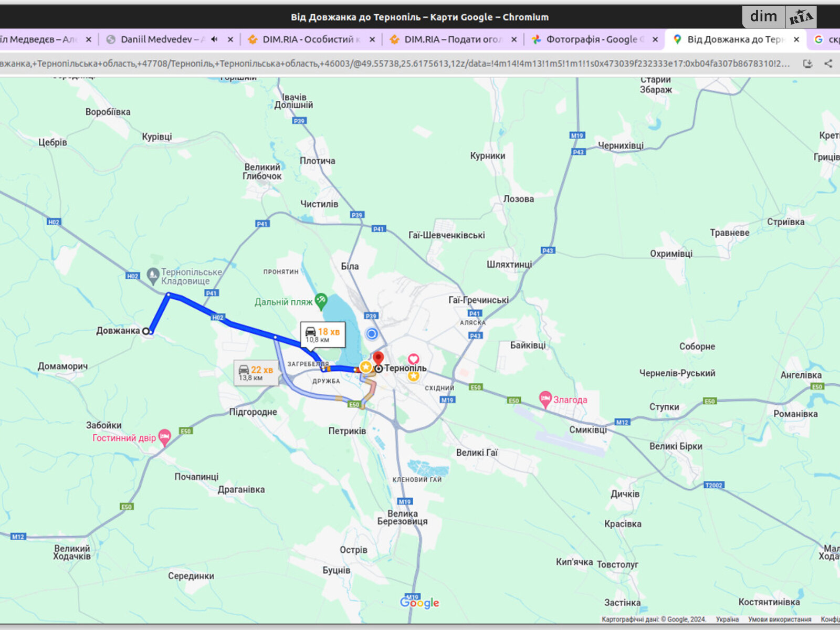Open the Умови використання link
The height and width of the screenshot is (630, 840).
pyautogui.click(x=780, y=619)
